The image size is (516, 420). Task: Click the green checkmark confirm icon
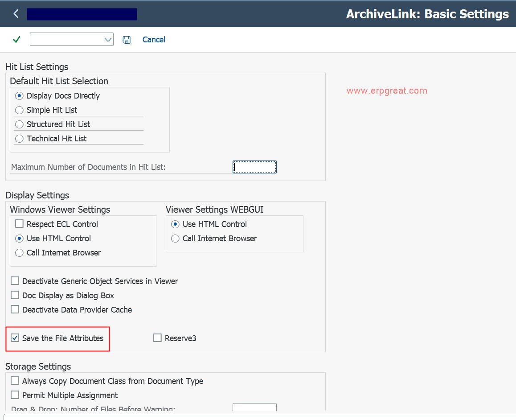(16, 40)
